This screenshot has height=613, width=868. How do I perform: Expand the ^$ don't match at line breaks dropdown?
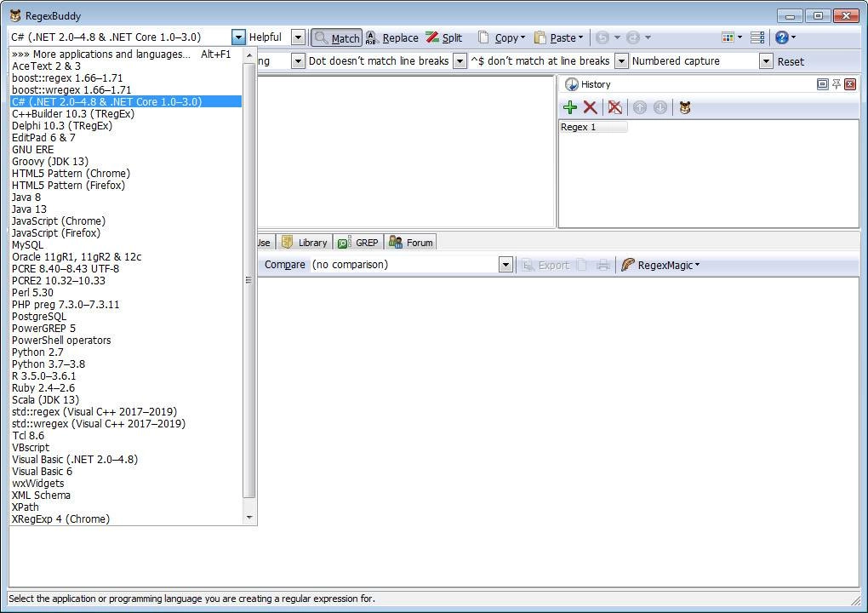coord(622,61)
